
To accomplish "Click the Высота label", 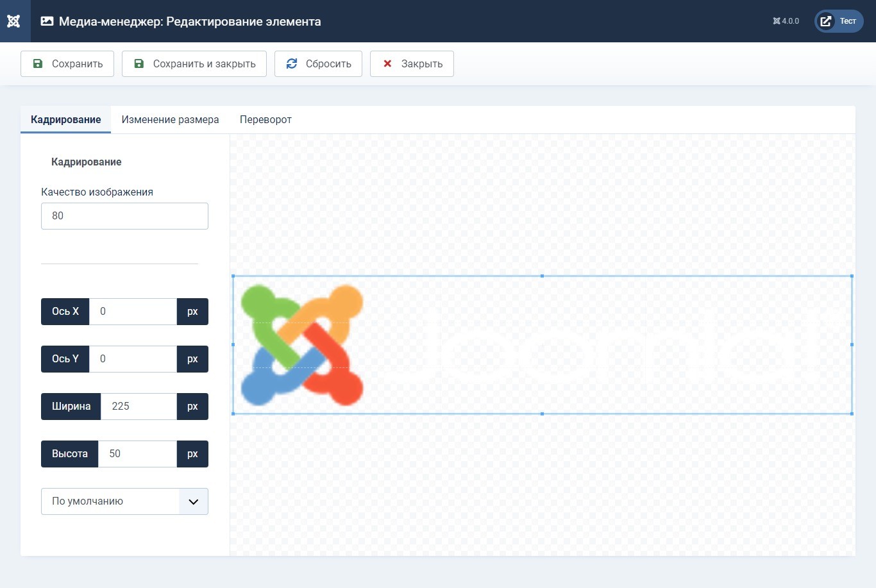I will [x=70, y=454].
